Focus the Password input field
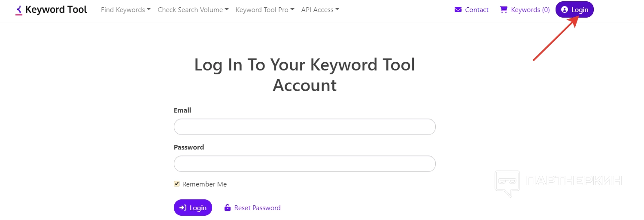 [305, 164]
